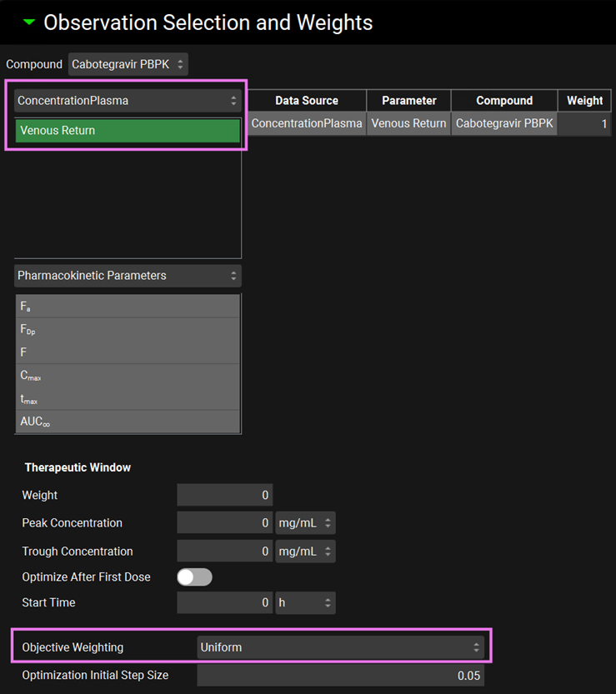Screen dimensions: 616x694
Task: Click the Trough Concentration value field
Action: 224,552
